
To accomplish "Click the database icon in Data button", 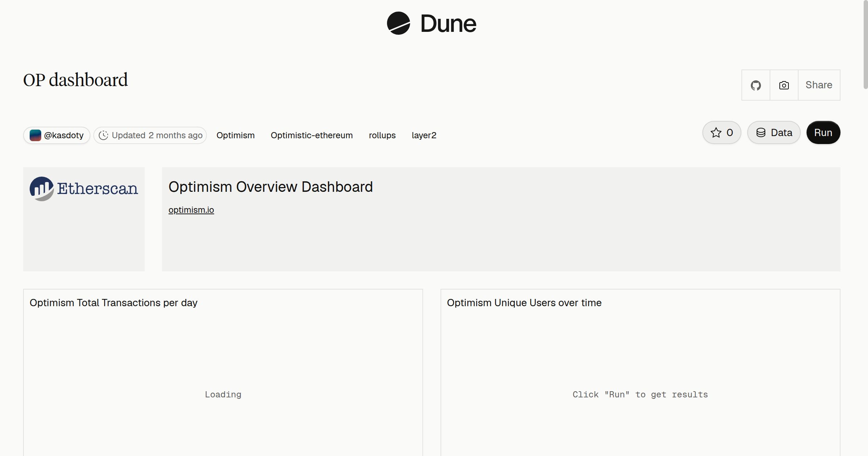I will pos(761,132).
